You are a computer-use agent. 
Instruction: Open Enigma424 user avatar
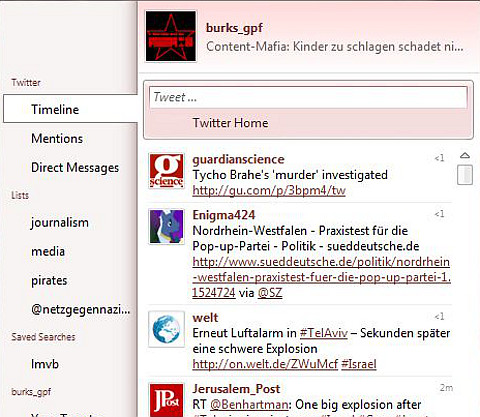[166, 226]
